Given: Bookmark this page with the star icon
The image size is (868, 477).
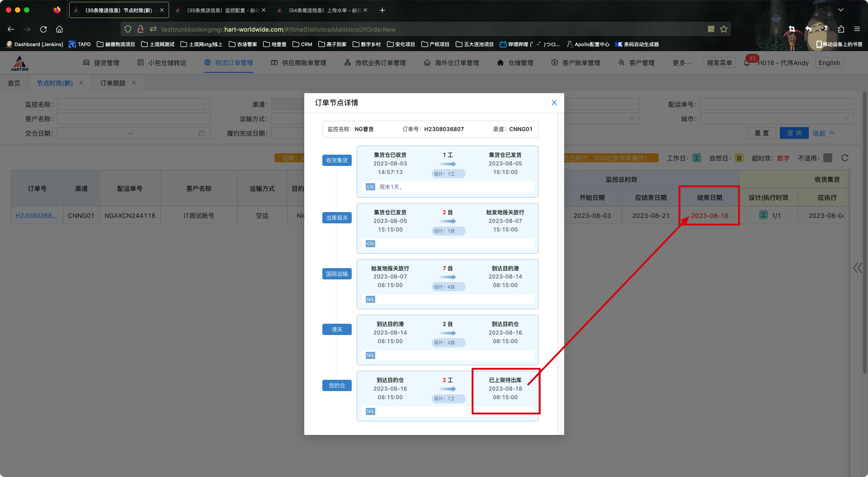Looking at the screenshot, I should (724, 29).
